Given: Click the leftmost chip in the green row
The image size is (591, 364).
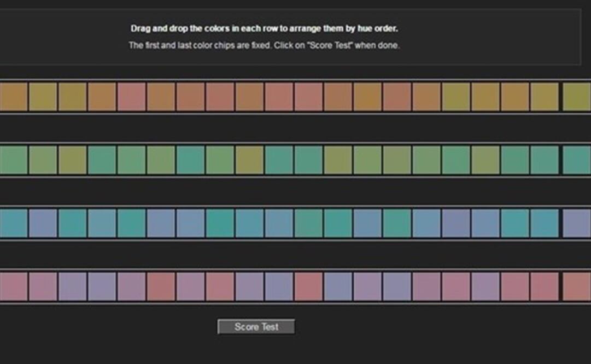Looking at the screenshot, I should pyautogui.click(x=13, y=160).
